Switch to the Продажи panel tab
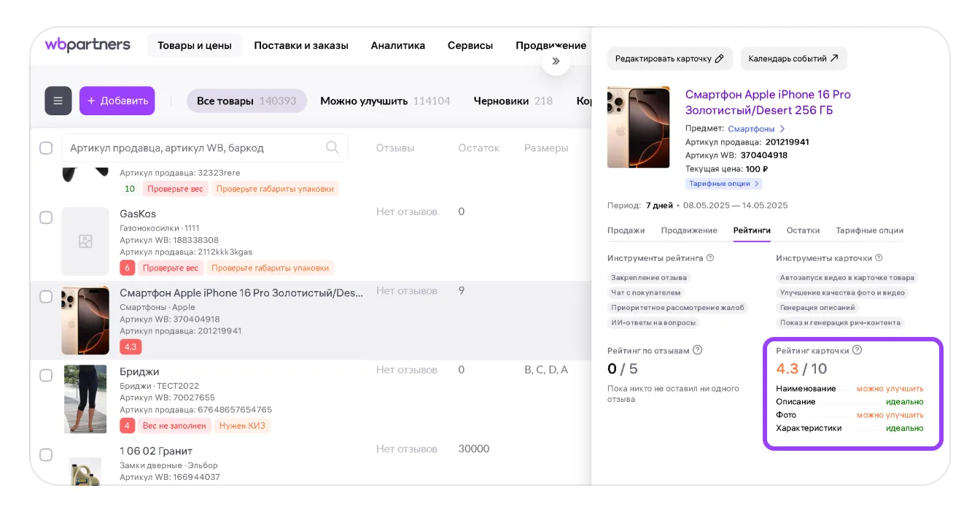Screen dimensions: 980x512 [626, 230]
